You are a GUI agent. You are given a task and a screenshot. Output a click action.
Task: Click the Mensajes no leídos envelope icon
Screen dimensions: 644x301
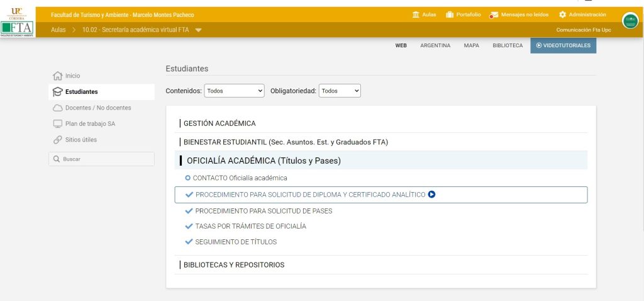pyautogui.click(x=494, y=14)
